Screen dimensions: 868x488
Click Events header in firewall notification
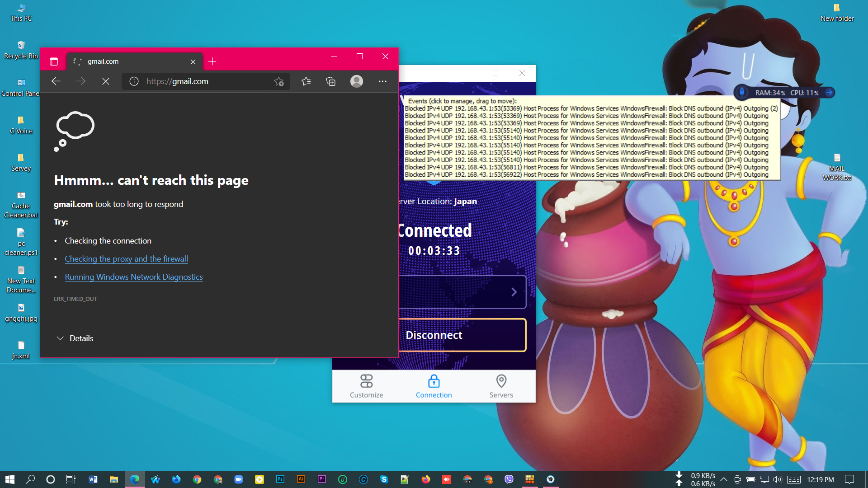tap(462, 101)
